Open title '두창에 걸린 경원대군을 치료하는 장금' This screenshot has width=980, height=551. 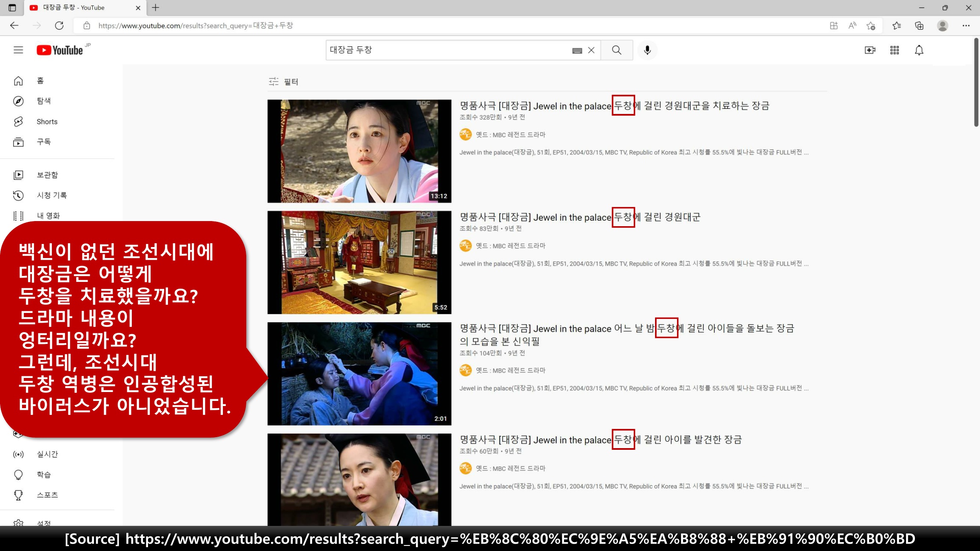click(x=615, y=105)
